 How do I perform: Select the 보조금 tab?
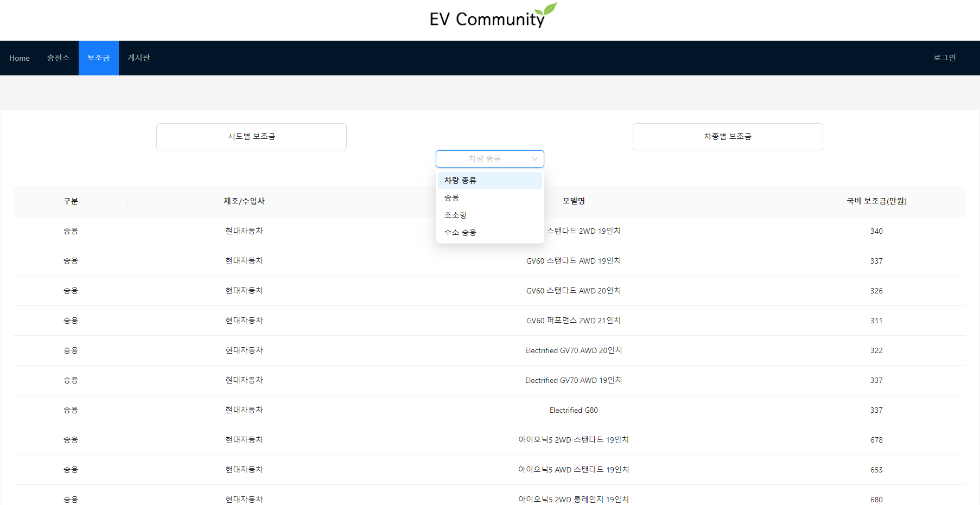98,58
